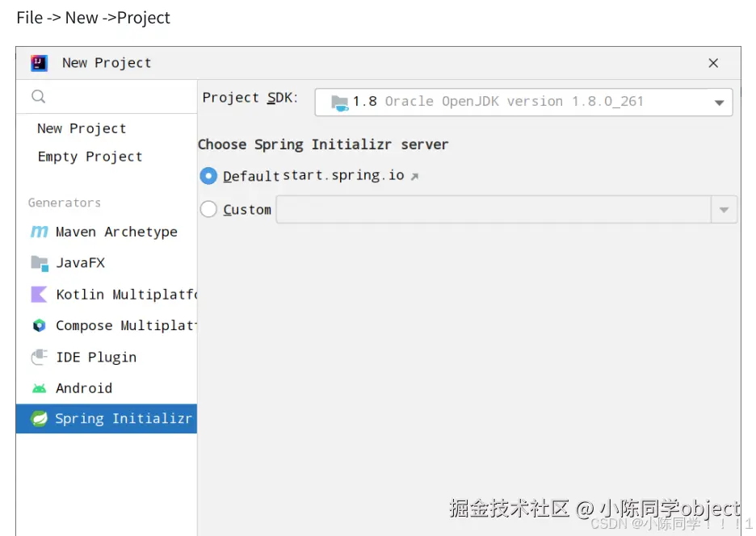This screenshot has height=536, width=756.
Task: Select the Custom server radio button
Action: (208, 210)
